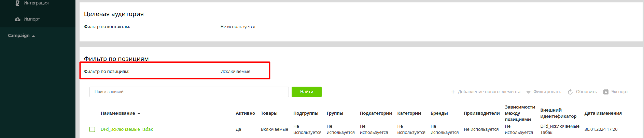Open the DFd_исключаемые Табак record link
This screenshot has width=644, height=138.
coord(127,129)
